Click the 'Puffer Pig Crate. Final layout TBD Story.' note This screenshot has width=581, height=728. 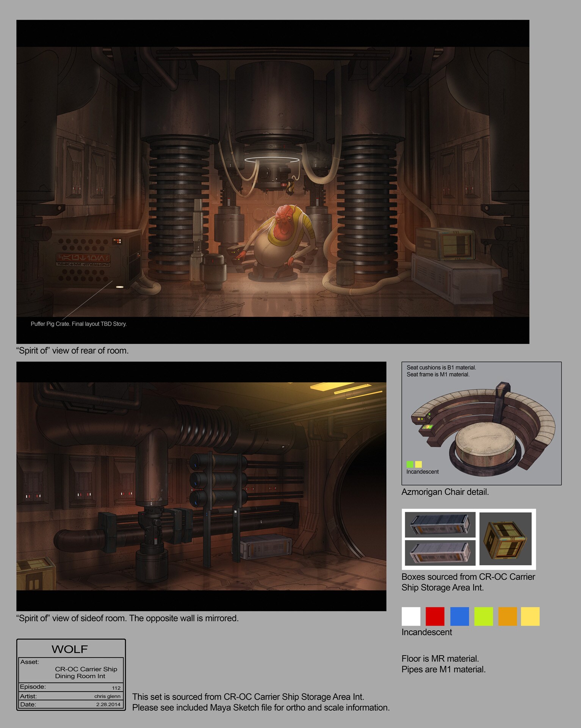point(78,324)
